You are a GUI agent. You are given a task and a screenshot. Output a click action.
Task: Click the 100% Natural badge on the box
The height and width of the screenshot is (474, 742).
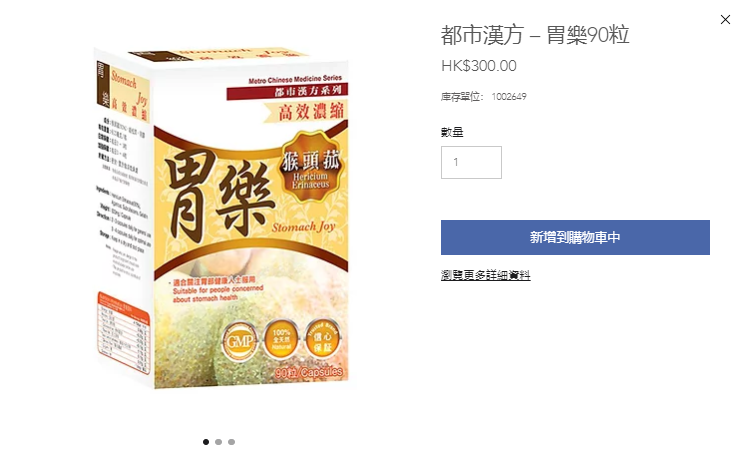pyautogui.click(x=281, y=339)
